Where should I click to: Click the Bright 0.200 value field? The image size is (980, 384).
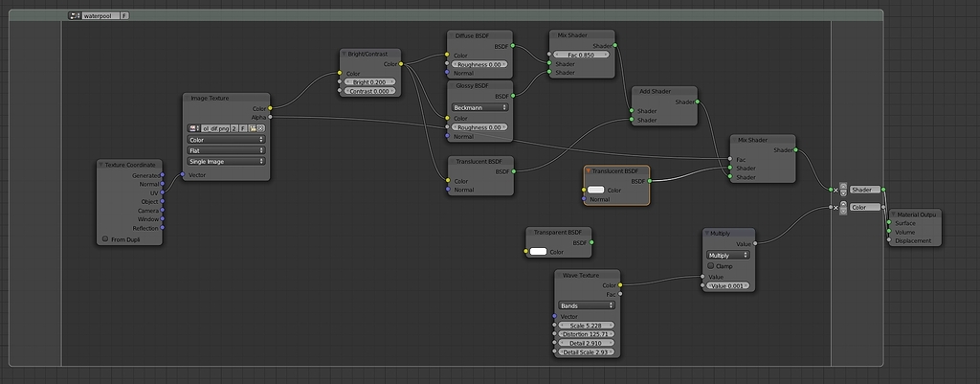(369, 82)
